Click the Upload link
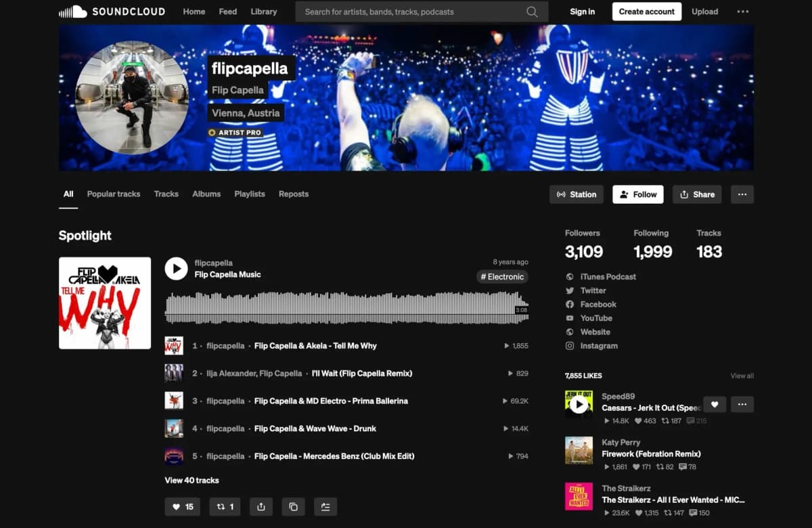This screenshot has height=528, width=812. 705,12
